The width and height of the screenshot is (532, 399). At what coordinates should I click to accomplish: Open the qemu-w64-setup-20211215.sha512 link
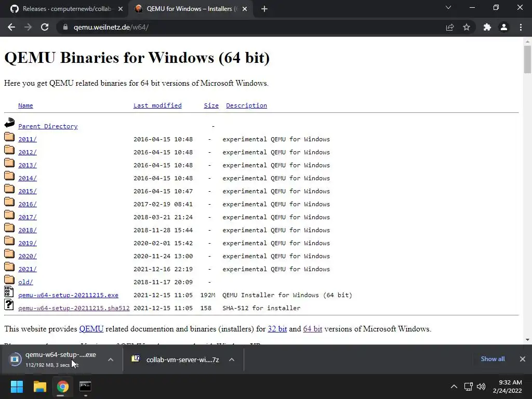tap(74, 308)
